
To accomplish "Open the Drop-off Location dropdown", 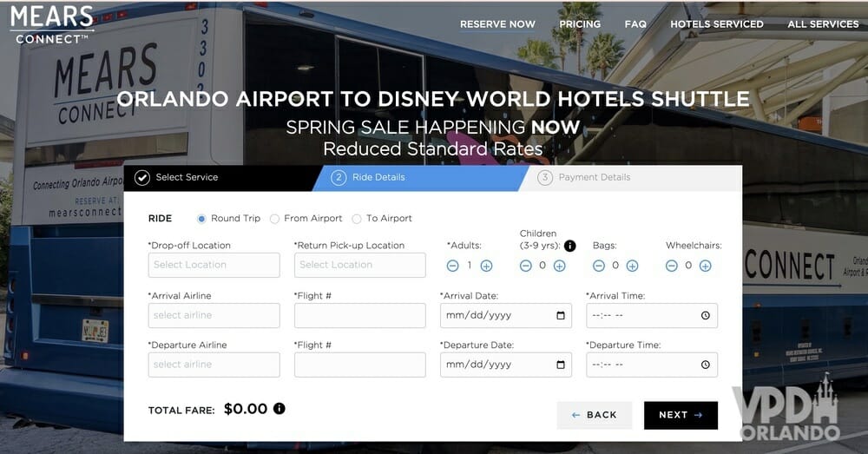I will coord(214,266).
